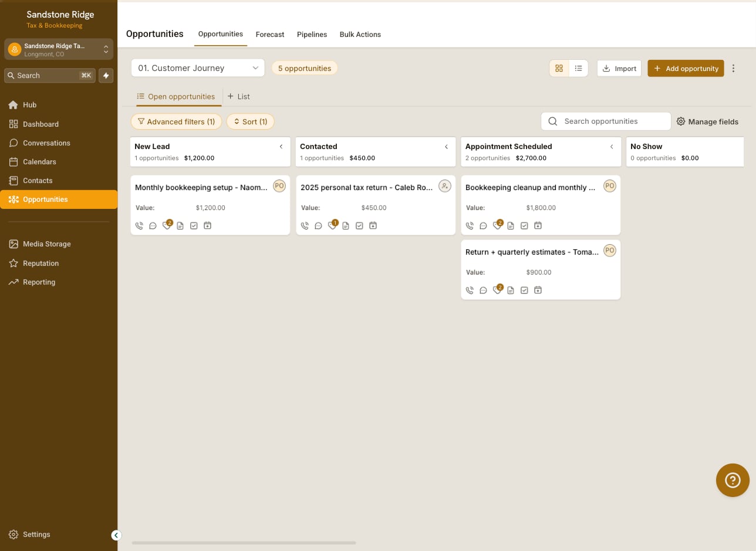Image resolution: width=756 pixels, height=551 pixels.
Task: Open the Pipelines tab
Action: coord(312,35)
